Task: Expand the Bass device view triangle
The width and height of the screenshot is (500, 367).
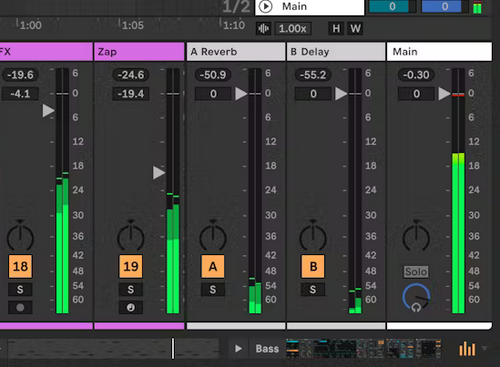Action: click(x=238, y=349)
